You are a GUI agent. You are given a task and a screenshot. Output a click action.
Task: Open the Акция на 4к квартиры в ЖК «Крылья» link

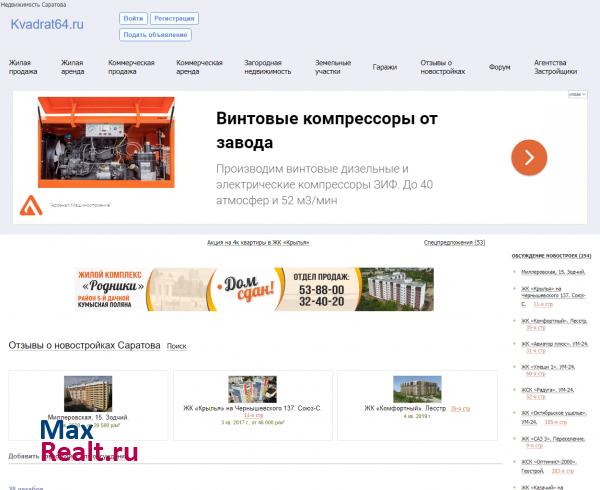(258, 243)
